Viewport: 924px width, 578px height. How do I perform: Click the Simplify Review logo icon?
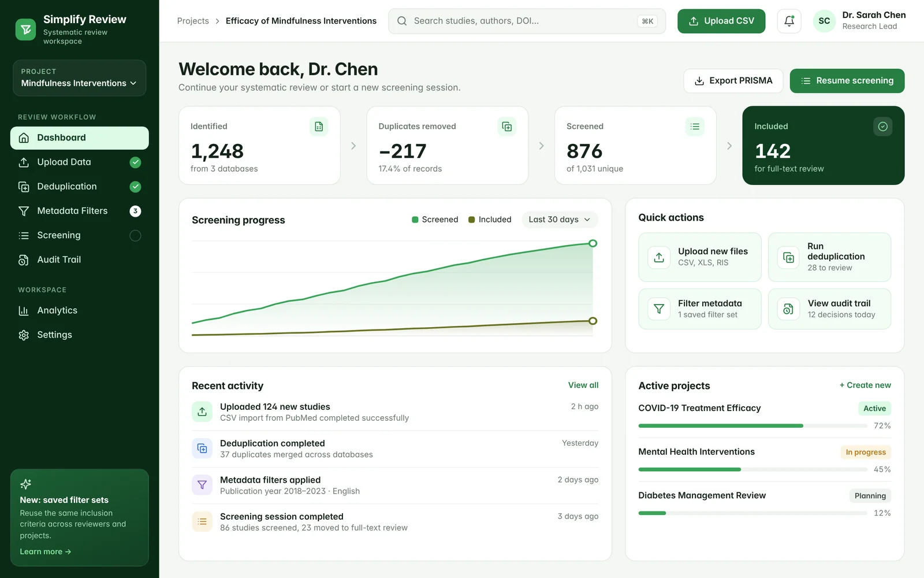point(25,29)
